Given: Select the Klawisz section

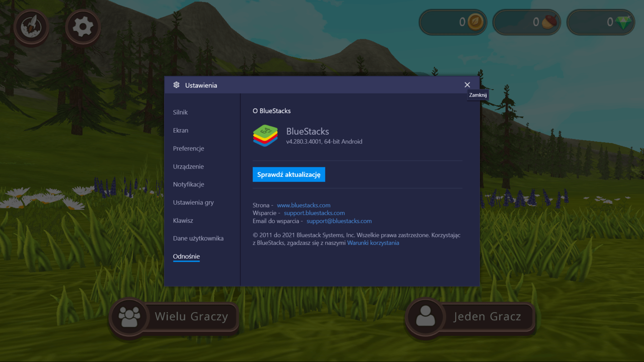Looking at the screenshot, I should pyautogui.click(x=183, y=221).
